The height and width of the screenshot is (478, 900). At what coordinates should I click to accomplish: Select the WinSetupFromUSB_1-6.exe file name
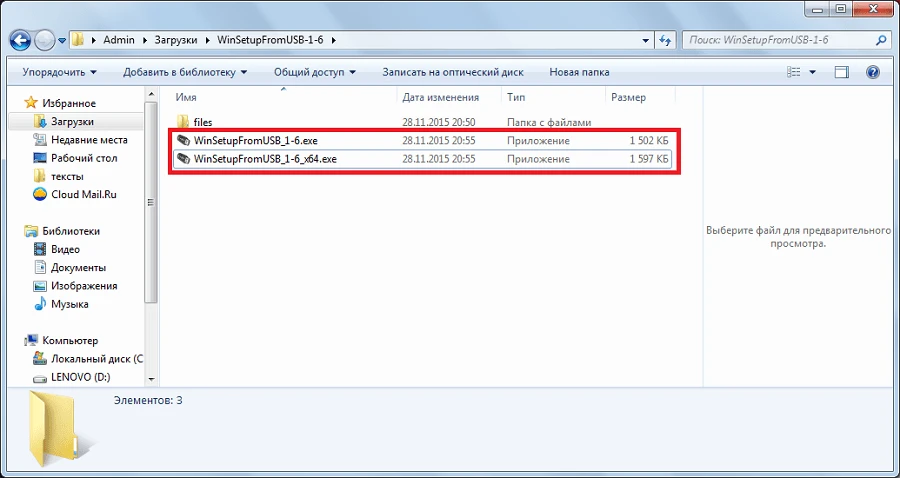[255, 141]
